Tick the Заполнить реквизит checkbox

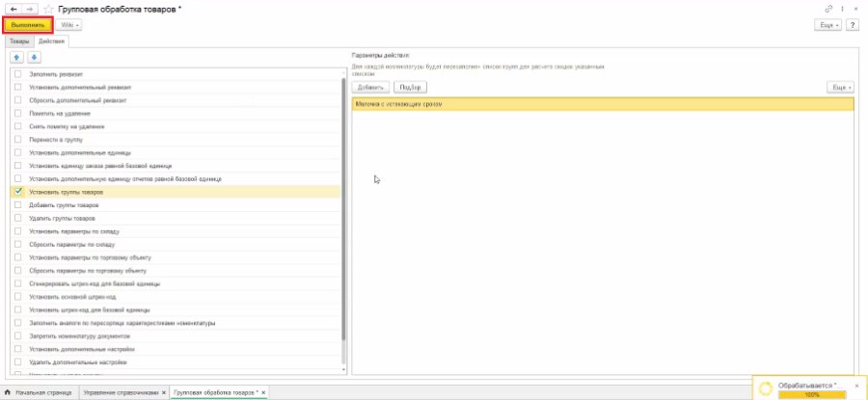(19, 73)
